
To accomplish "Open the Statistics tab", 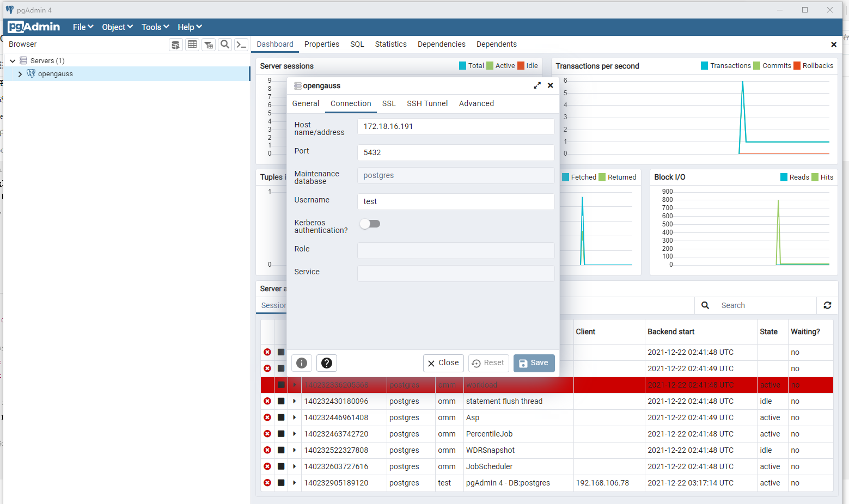I will coord(391,44).
